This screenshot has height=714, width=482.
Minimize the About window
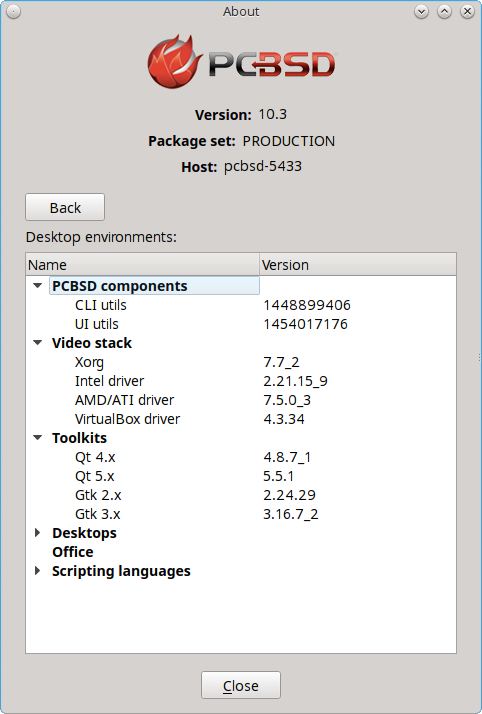click(x=421, y=12)
